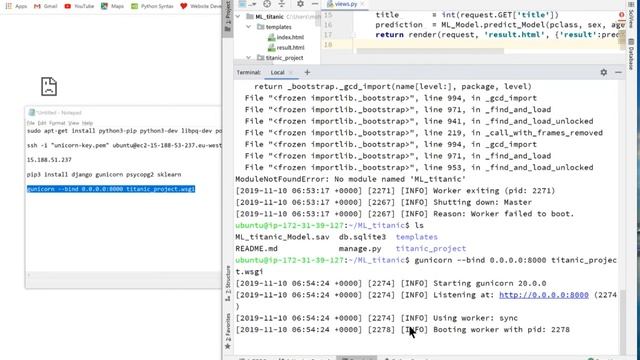Screen dimensions: 640x360
Task: Select the templates folder in project tree
Action: (278, 27)
